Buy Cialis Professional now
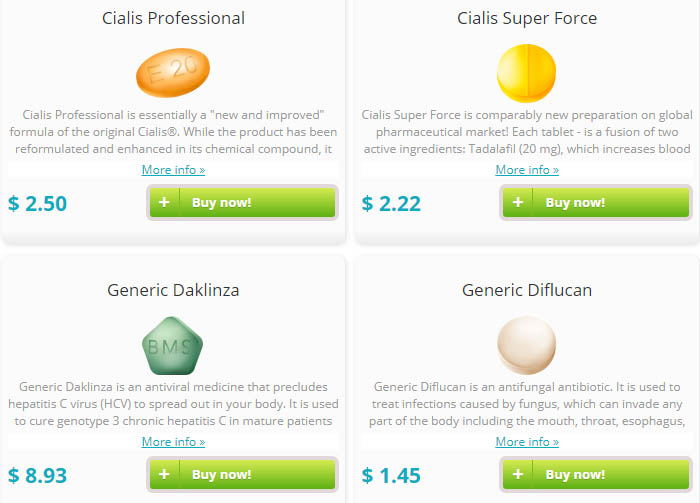Viewport: 700px width, 503px height. click(x=242, y=203)
